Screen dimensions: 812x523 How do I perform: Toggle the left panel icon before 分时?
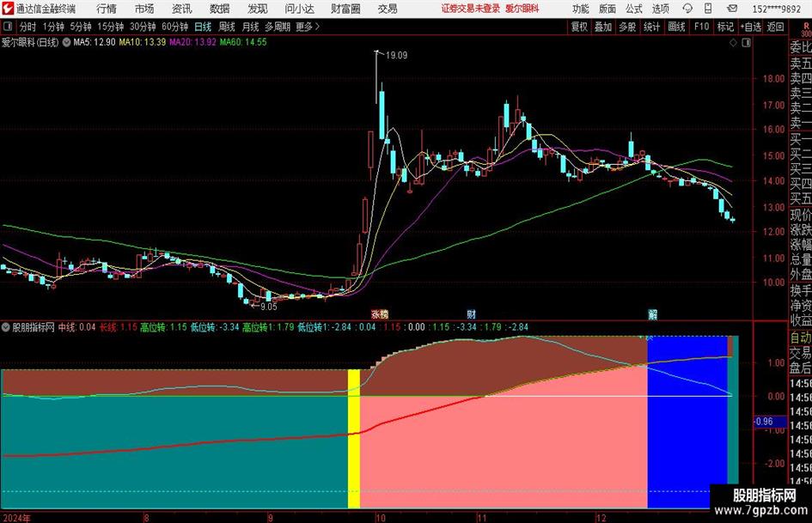click(x=7, y=27)
